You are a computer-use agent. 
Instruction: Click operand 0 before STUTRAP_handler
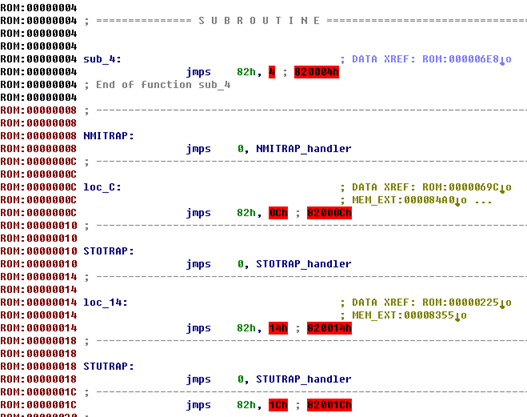240,379
